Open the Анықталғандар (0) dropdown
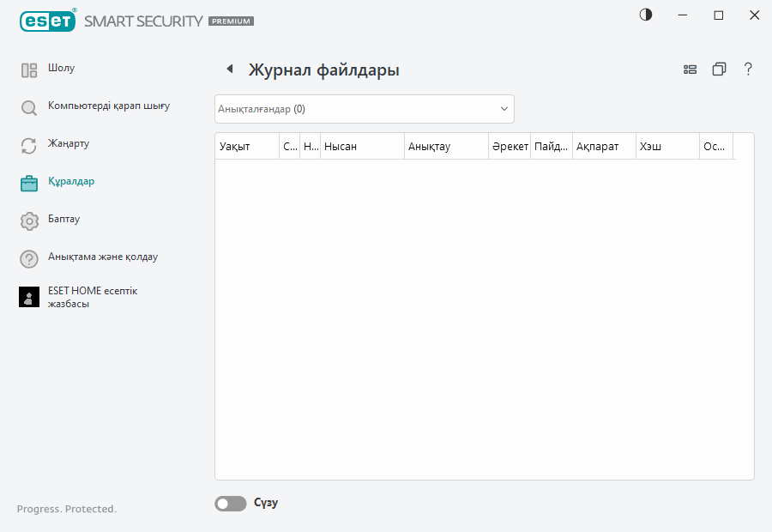This screenshot has height=532, width=772. point(364,109)
